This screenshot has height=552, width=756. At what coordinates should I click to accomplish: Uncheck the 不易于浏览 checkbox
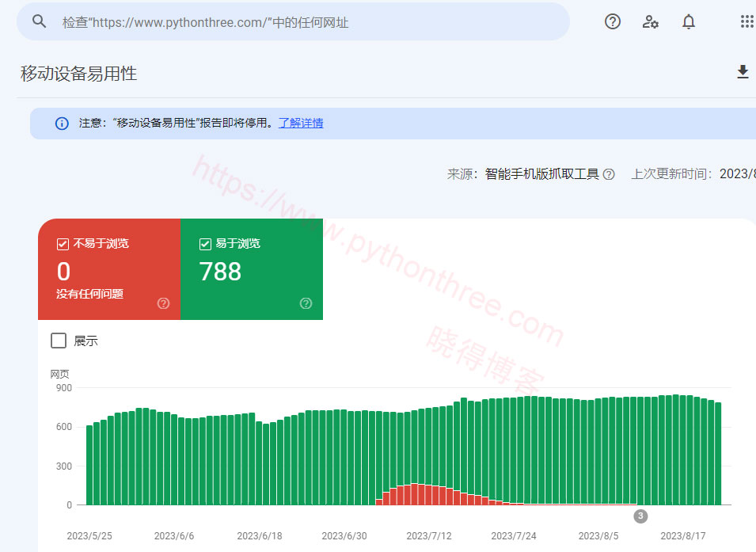click(63, 244)
